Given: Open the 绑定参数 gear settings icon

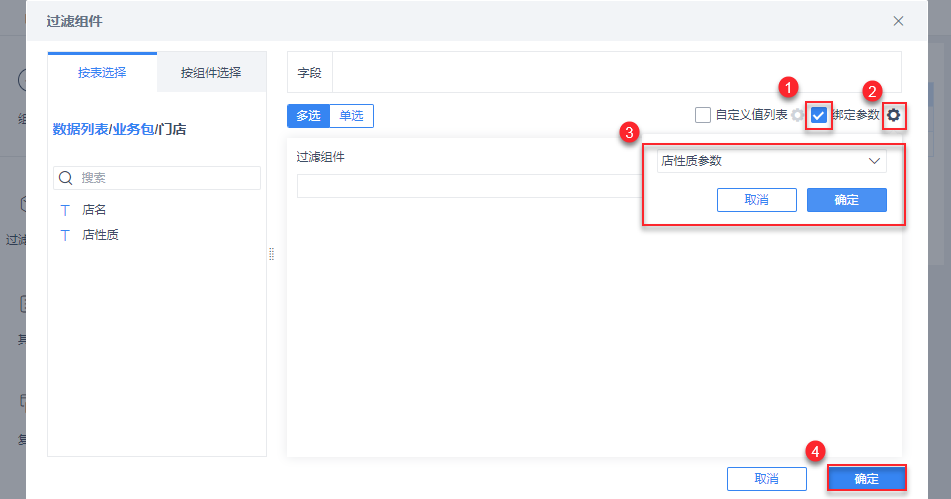Looking at the screenshot, I should (x=893, y=115).
